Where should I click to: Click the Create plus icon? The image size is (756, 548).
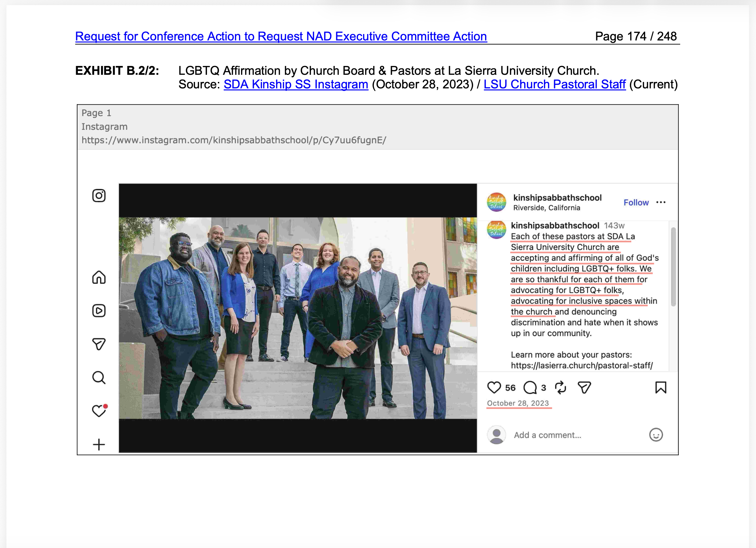(99, 444)
